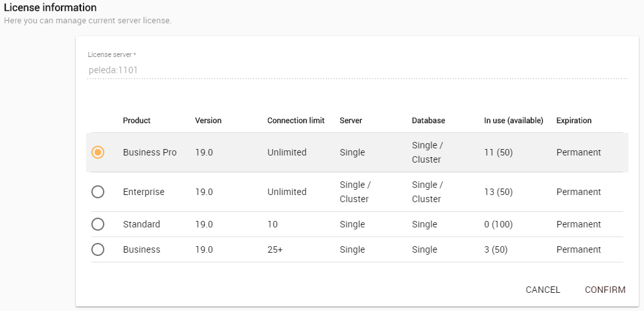Click the In use (available) column header
This screenshot has height=311, width=644.
click(x=513, y=121)
